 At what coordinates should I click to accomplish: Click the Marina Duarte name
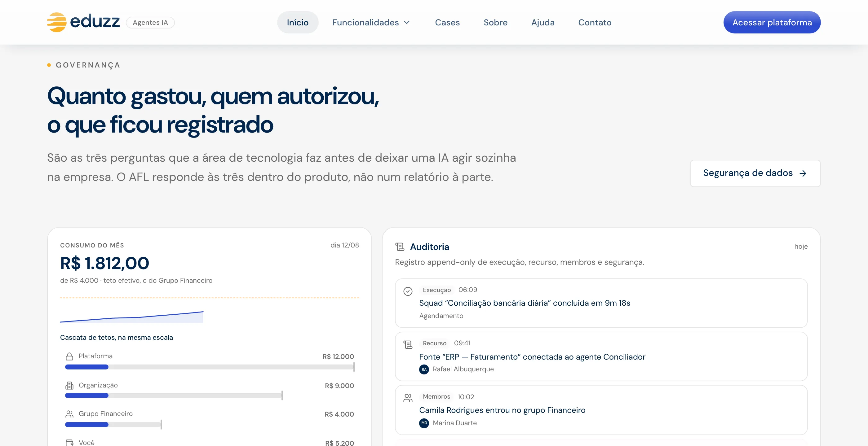[x=454, y=423]
